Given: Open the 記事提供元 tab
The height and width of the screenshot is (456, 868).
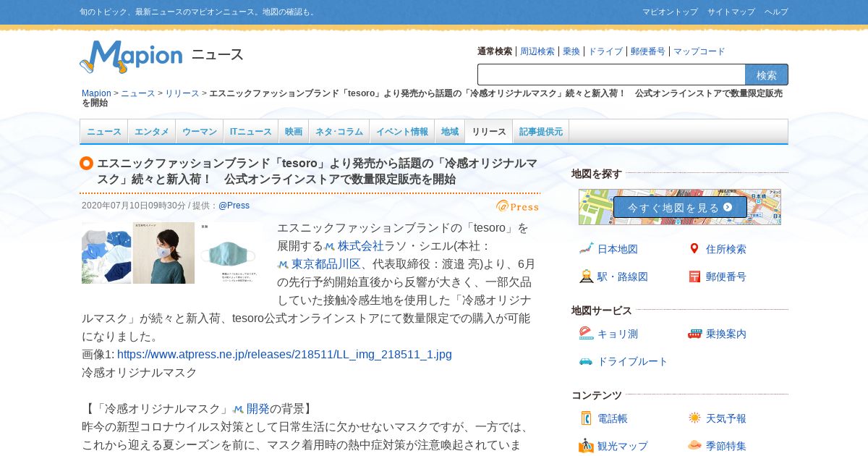Looking at the screenshot, I should [541, 132].
